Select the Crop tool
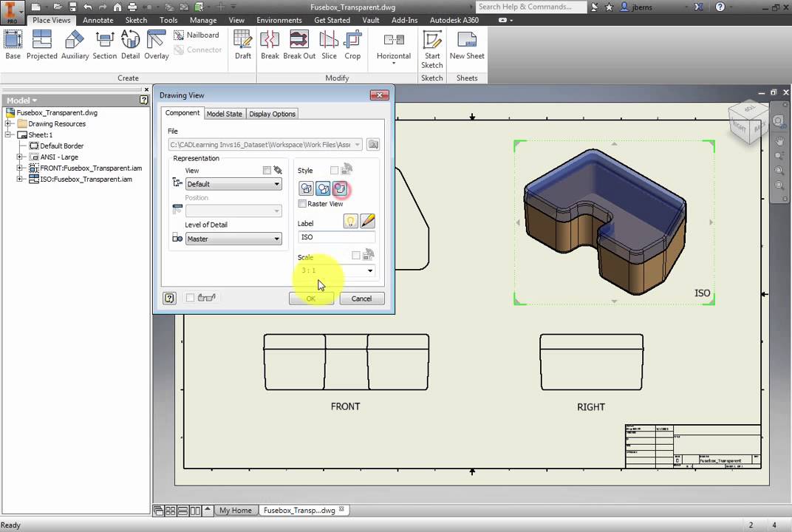This screenshot has height=532, width=792. pos(352,44)
